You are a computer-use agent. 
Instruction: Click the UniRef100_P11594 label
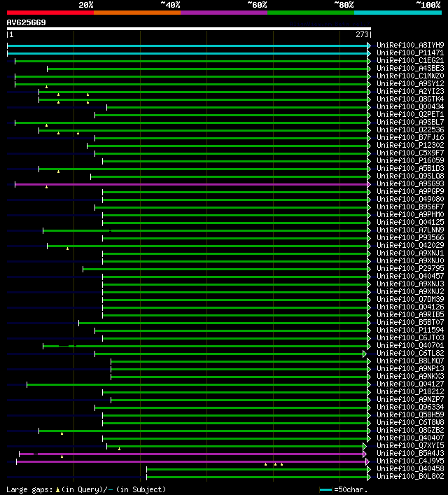(410, 330)
